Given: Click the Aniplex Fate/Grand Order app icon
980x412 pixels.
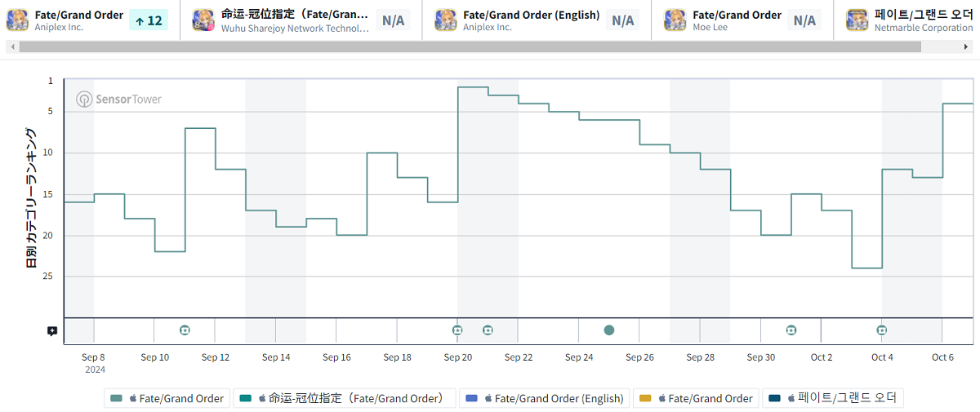Looking at the screenshot, I should 18,20.
